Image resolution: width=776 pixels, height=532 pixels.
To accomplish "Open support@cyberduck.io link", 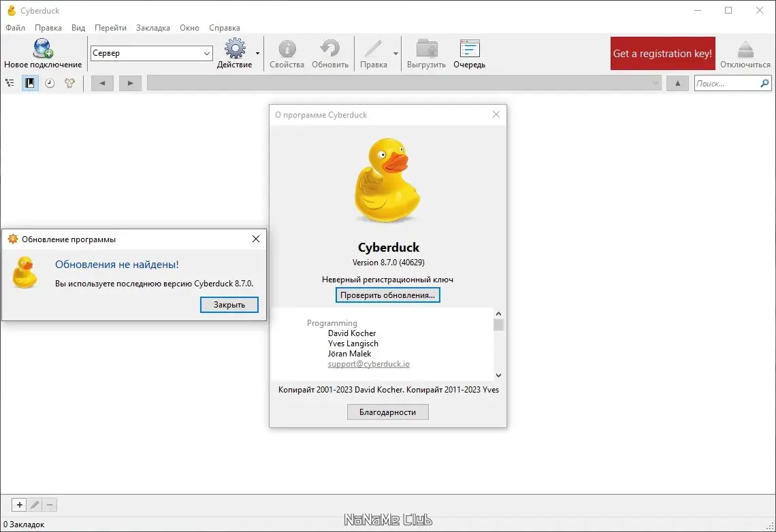I will click(x=369, y=364).
